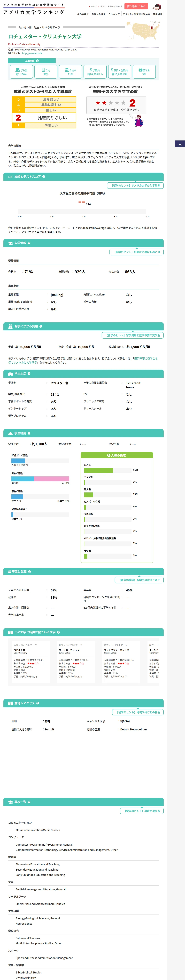Click Computer Programming/Programmer, General major
This screenshot has height=980, width=185.
[x=44, y=845]
